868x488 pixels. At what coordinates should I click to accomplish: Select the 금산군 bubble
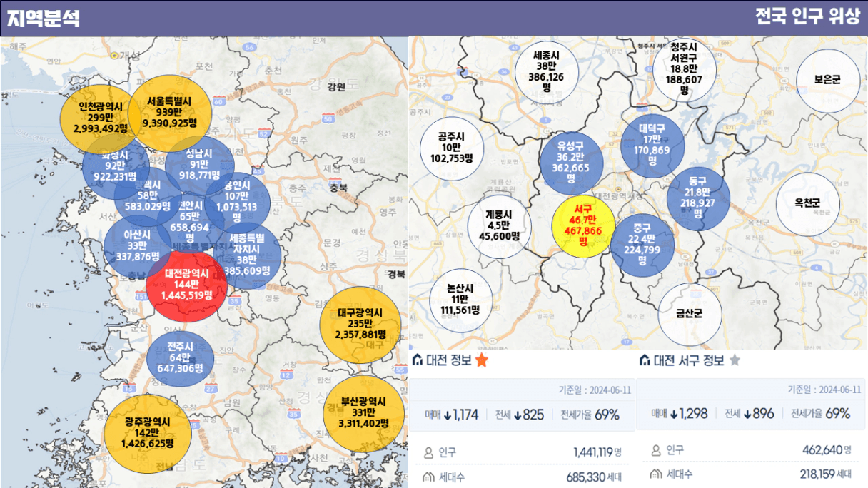coord(690,314)
